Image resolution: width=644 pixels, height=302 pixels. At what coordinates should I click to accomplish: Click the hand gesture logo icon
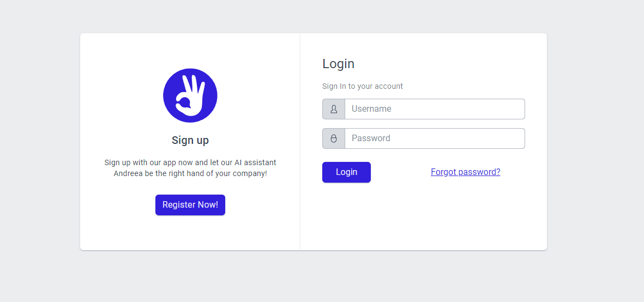pos(190,95)
